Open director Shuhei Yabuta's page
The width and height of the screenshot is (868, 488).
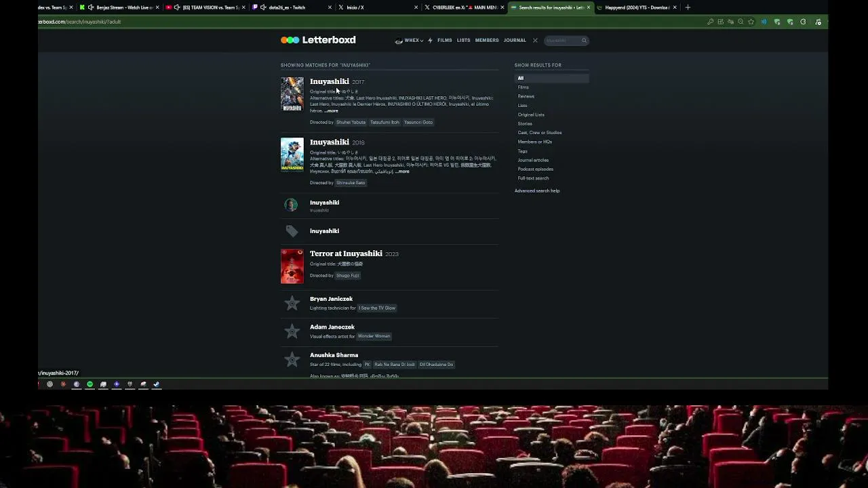coord(351,123)
